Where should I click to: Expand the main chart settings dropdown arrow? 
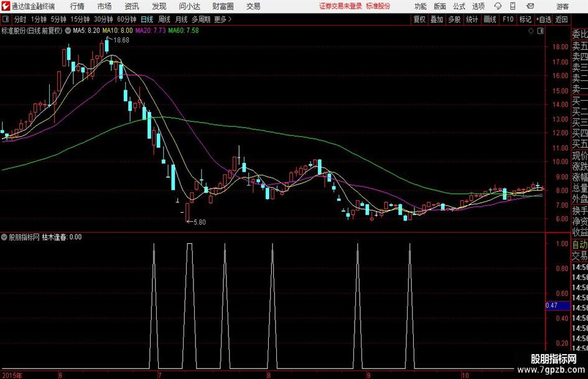(x=68, y=30)
